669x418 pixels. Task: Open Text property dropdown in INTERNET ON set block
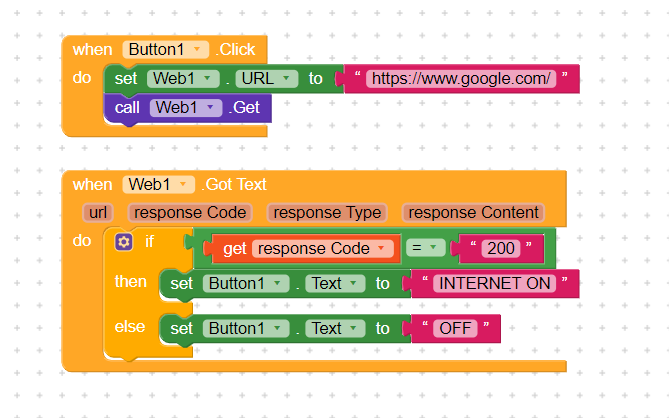click(x=335, y=283)
